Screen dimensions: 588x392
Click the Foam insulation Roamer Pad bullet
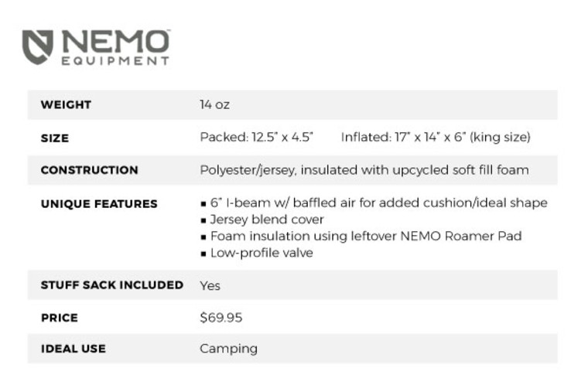[365, 236]
